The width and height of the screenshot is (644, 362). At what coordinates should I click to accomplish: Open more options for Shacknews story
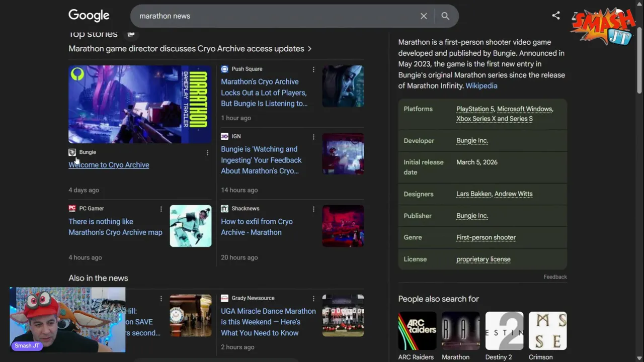[313, 209]
